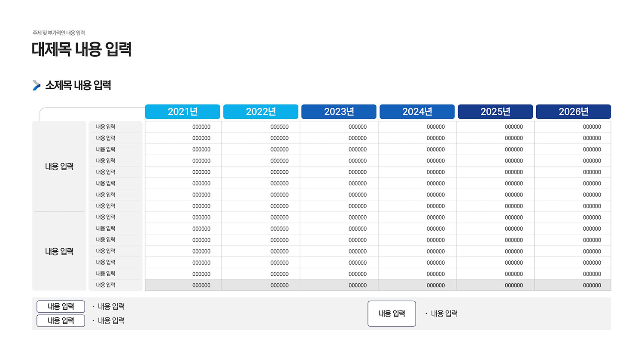This screenshot has height=362, width=644.
Task: Click the 2023년 column header
Action: click(x=339, y=112)
